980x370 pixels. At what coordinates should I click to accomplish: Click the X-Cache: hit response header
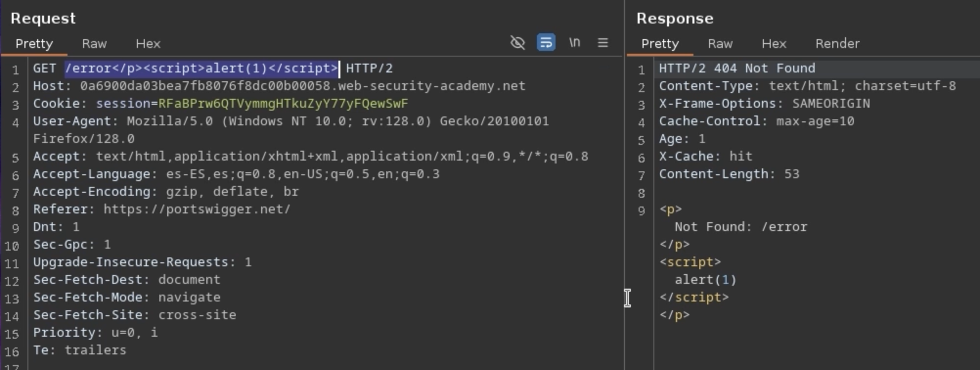coord(706,157)
